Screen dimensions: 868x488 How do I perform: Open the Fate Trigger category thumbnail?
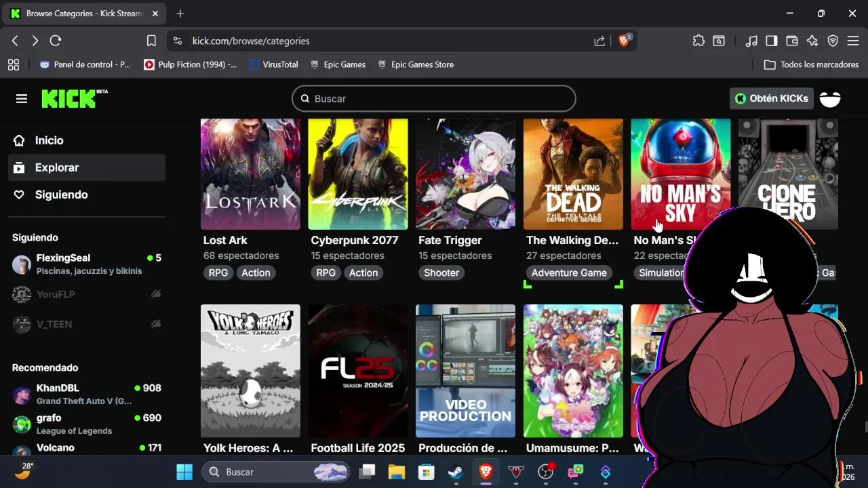(465, 174)
